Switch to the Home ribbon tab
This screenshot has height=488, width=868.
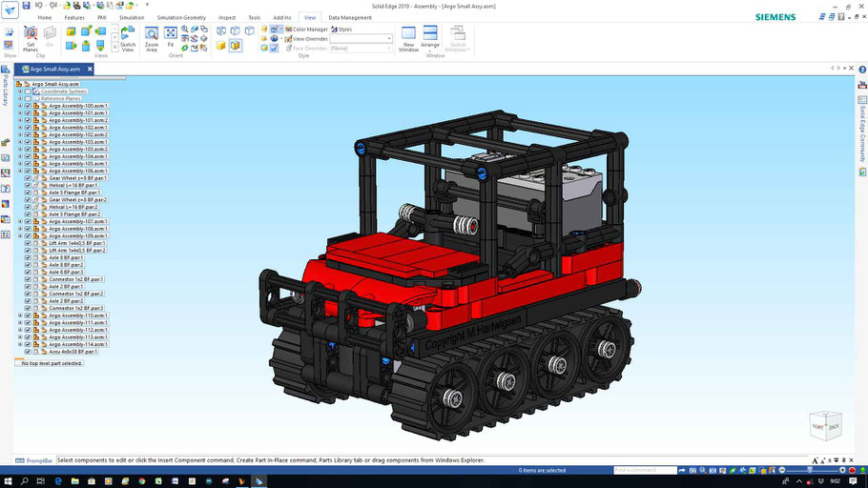click(45, 18)
